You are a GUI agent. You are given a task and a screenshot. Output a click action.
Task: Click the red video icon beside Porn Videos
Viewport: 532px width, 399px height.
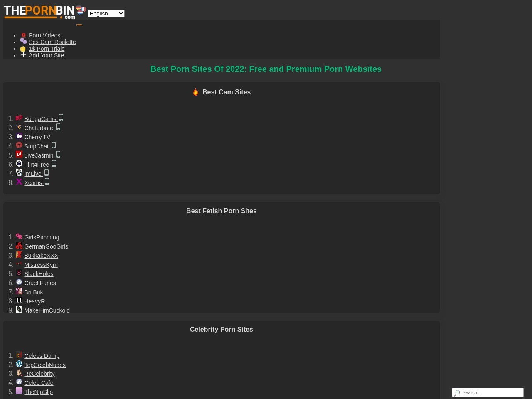pyautogui.click(x=23, y=35)
